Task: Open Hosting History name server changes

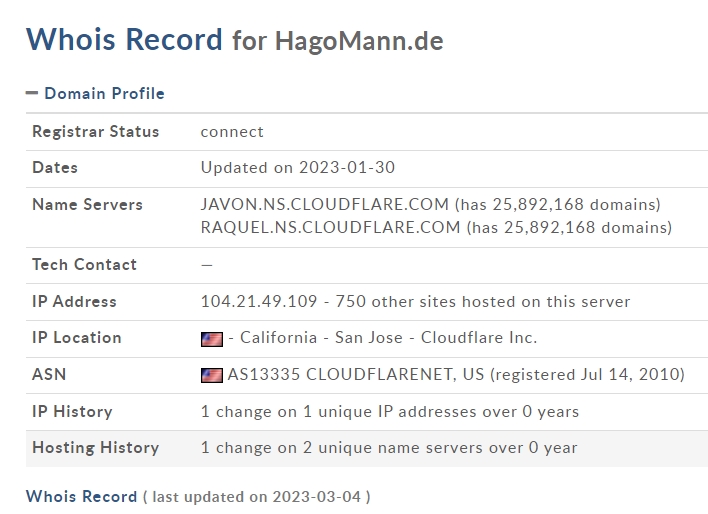Action: [x=389, y=448]
